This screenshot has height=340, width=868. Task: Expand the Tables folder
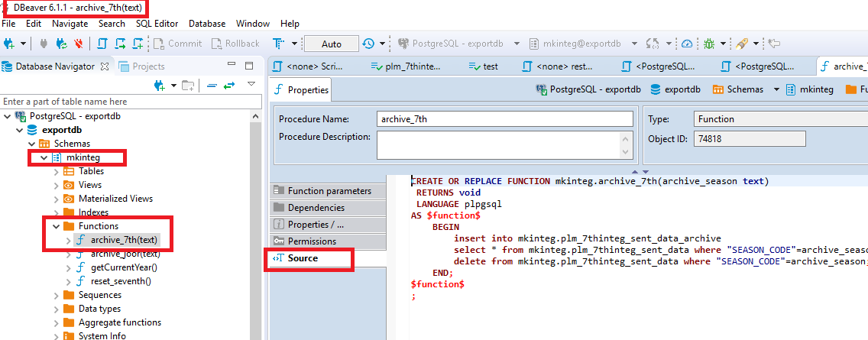click(56, 171)
